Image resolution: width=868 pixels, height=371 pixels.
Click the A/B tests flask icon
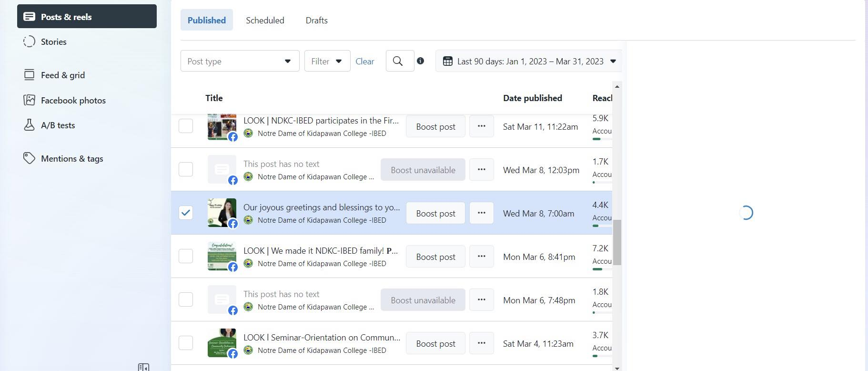[29, 125]
